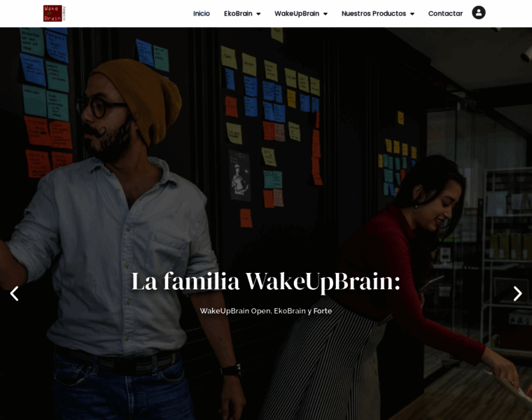Click the 'WakeUpBrain Open, EkoBrain y Forte' subtitle
Screen dimensions: 532x420
(x=266, y=311)
